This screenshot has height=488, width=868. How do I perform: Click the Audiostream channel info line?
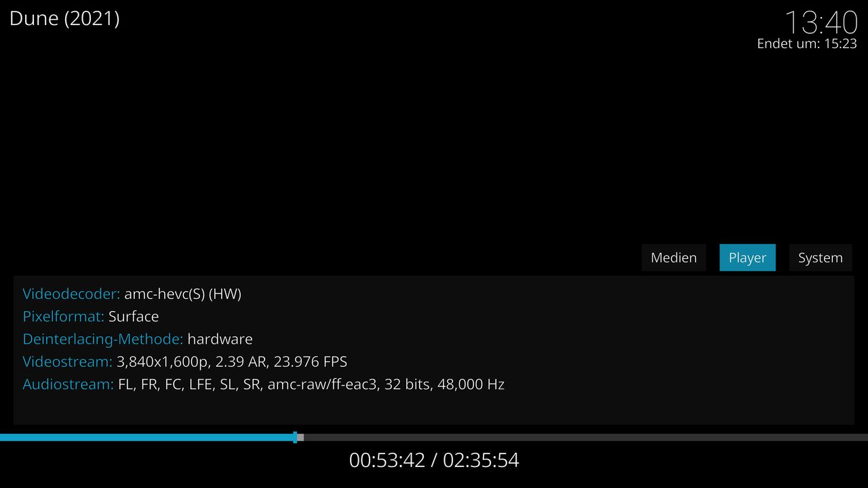(264, 384)
